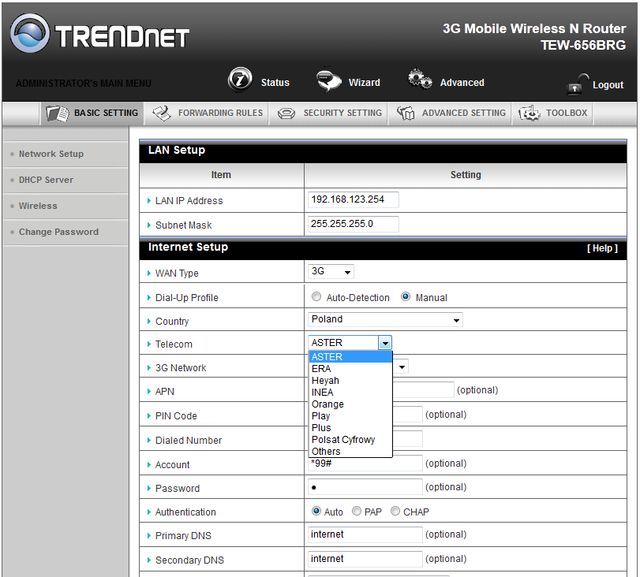The height and width of the screenshot is (577, 640).
Task: Switch to the Forwarding Rules tab
Action: [x=207, y=113]
